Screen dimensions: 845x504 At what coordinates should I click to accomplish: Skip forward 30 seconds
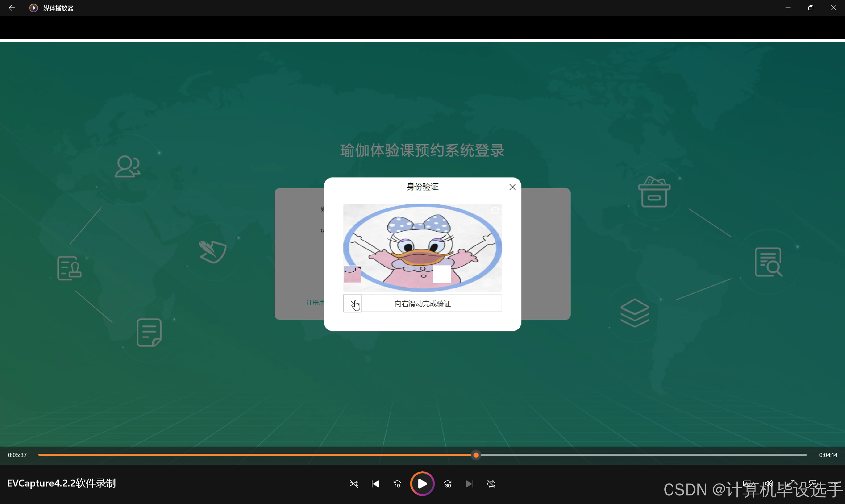click(448, 484)
